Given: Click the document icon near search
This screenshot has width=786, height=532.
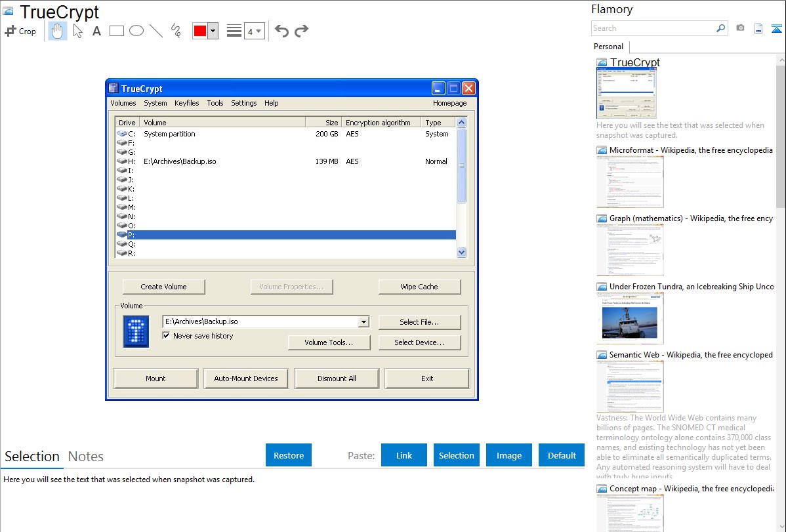Looking at the screenshot, I should pos(758,28).
